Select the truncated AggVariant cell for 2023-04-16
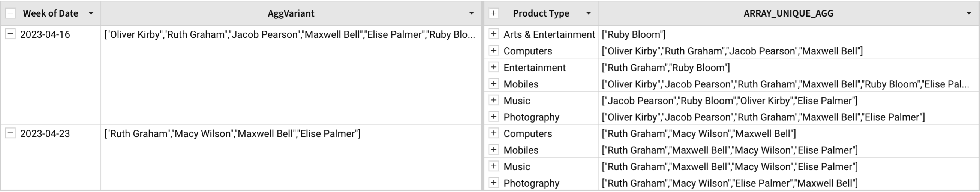 (291, 75)
